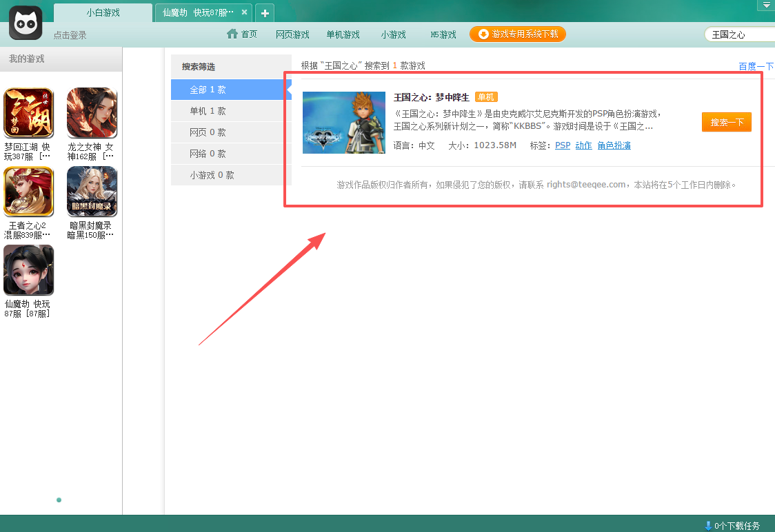
Task: Expand the top-right dropdown arrow menu
Action: click(x=765, y=5)
